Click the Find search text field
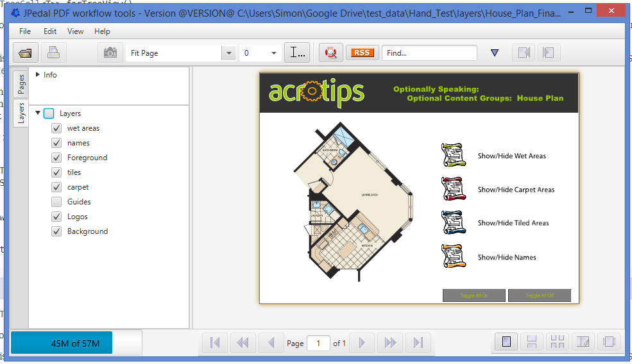The image size is (632, 364). pyautogui.click(x=429, y=53)
